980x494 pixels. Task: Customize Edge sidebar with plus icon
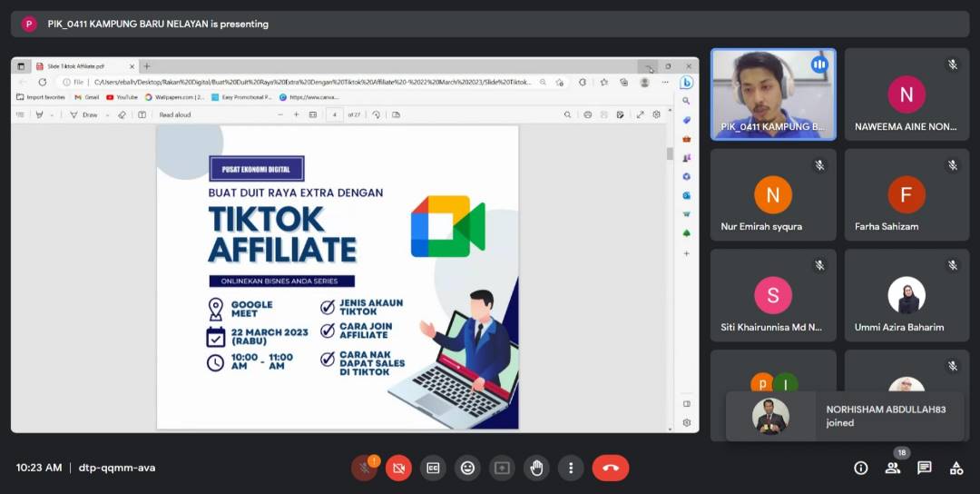click(686, 253)
